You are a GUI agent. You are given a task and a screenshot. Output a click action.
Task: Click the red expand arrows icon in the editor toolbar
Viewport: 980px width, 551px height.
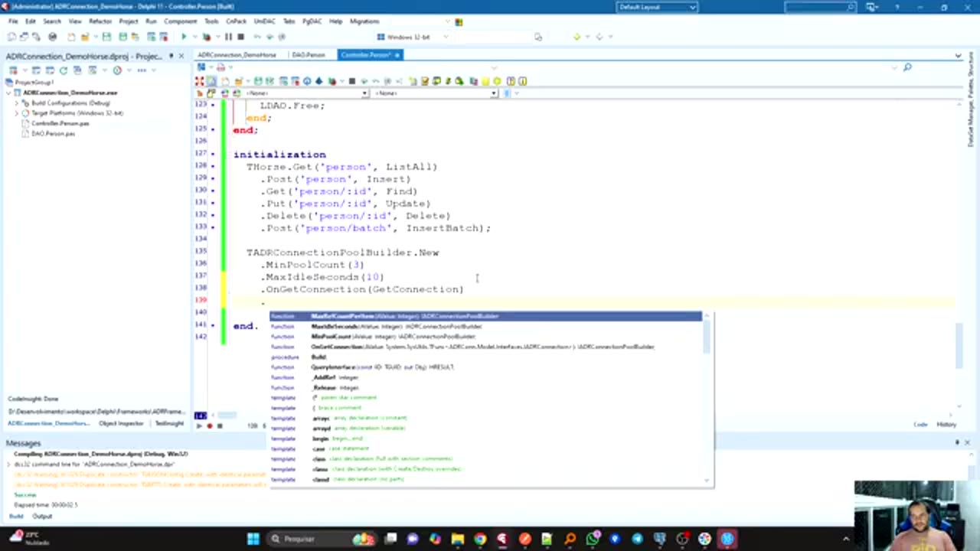coord(200,81)
